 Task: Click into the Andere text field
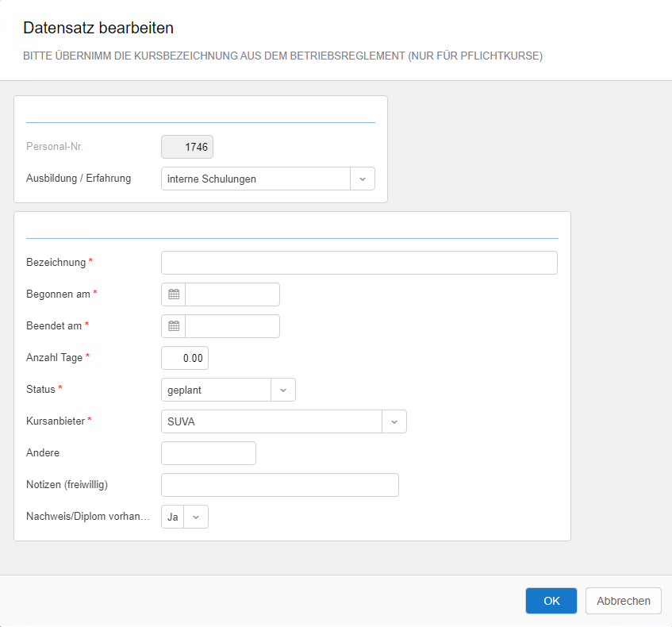(208, 452)
